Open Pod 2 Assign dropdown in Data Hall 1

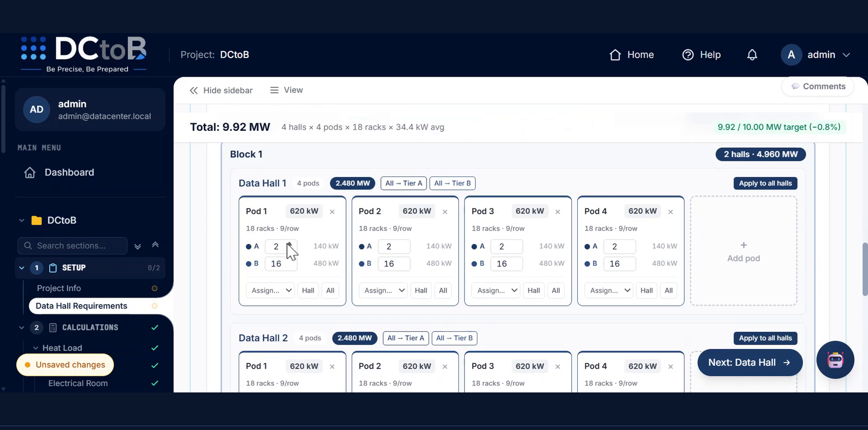coord(384,290)
